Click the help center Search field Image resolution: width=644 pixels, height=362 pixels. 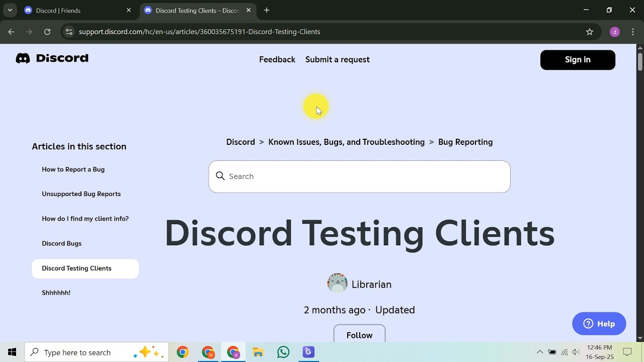[x=360, y=176]
